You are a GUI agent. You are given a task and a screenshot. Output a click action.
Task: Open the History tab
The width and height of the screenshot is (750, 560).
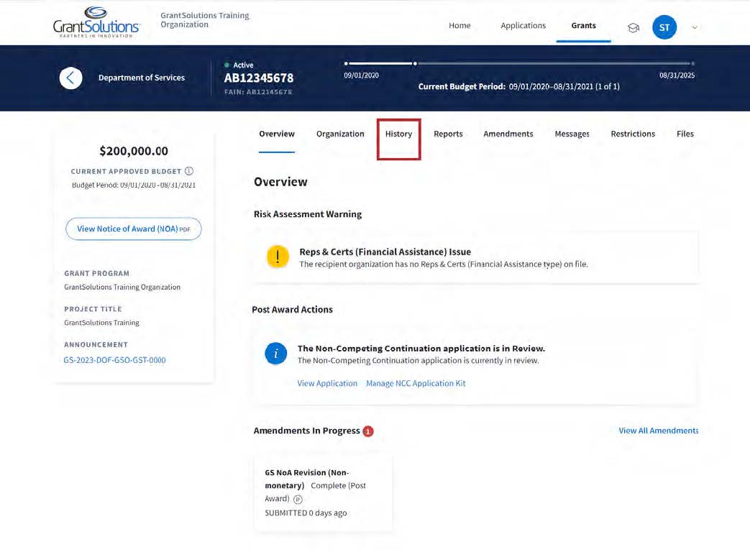click(x=398, y=134)
